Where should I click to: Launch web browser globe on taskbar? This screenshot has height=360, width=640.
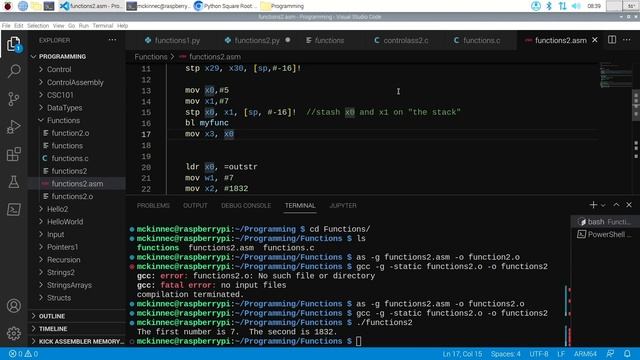tap(23, 6)
